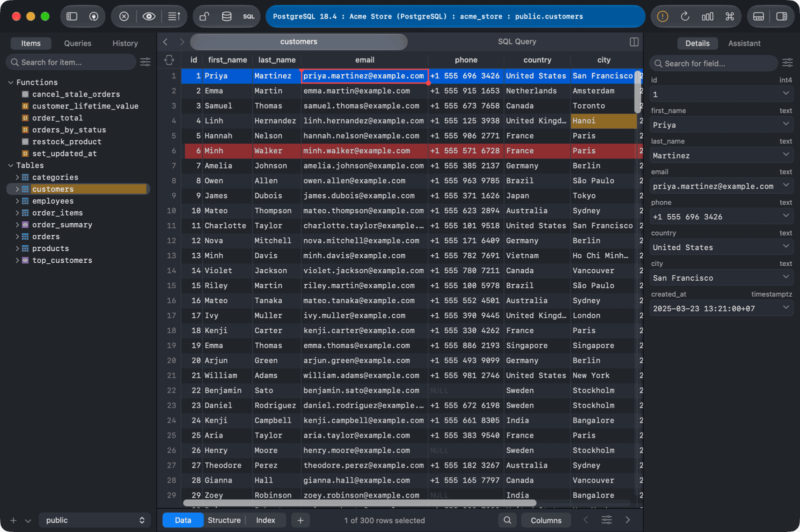
Task: Click the Search for field input
Action: (714, 63)
